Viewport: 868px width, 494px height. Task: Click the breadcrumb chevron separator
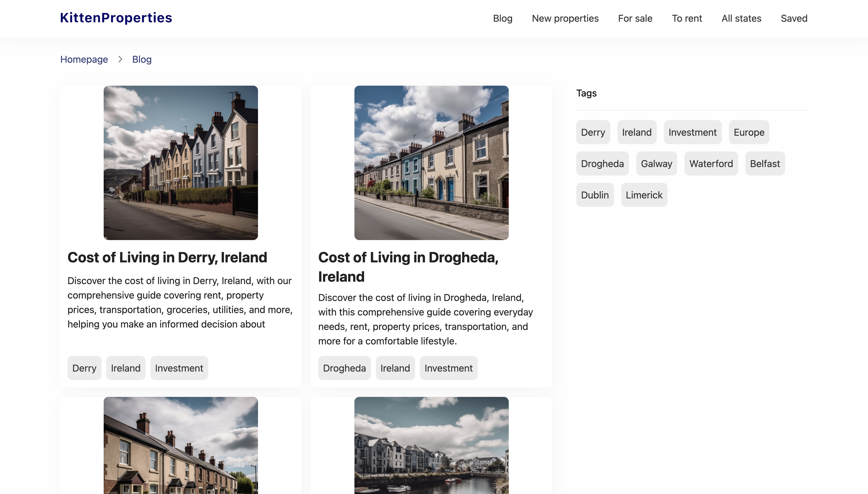(x=120, y=59)
